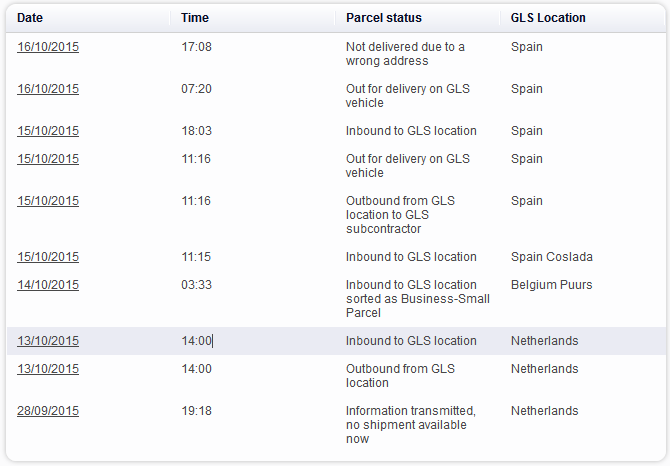Open the highlighted 13/10/2015 date link
The height and width of the screenshot is (466, 670).
click(x=48, y=341)
